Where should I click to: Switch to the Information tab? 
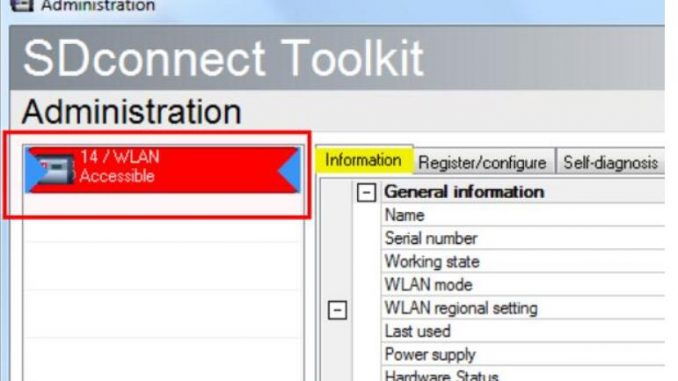pos(364,160)
